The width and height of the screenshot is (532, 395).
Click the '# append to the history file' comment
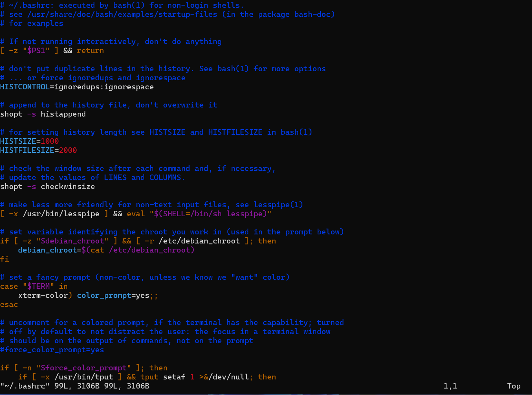(x=109, y=105)
